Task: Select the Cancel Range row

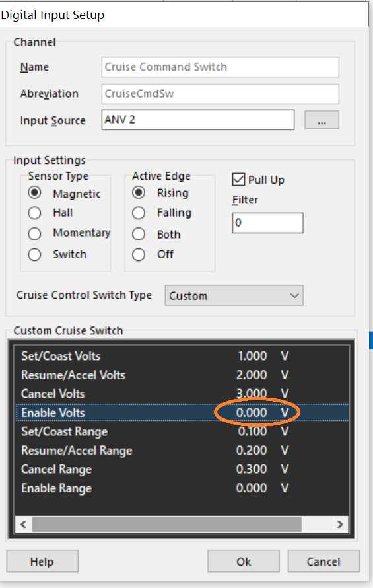Action: 182,469
